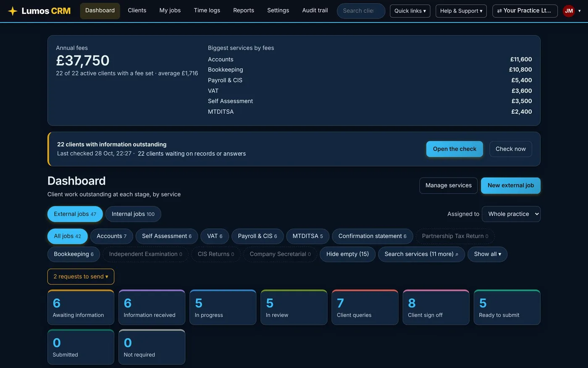
Task: Filter jobs by Payroll & CIS chip
Action: pyautogui.click(x=257, y=236)
